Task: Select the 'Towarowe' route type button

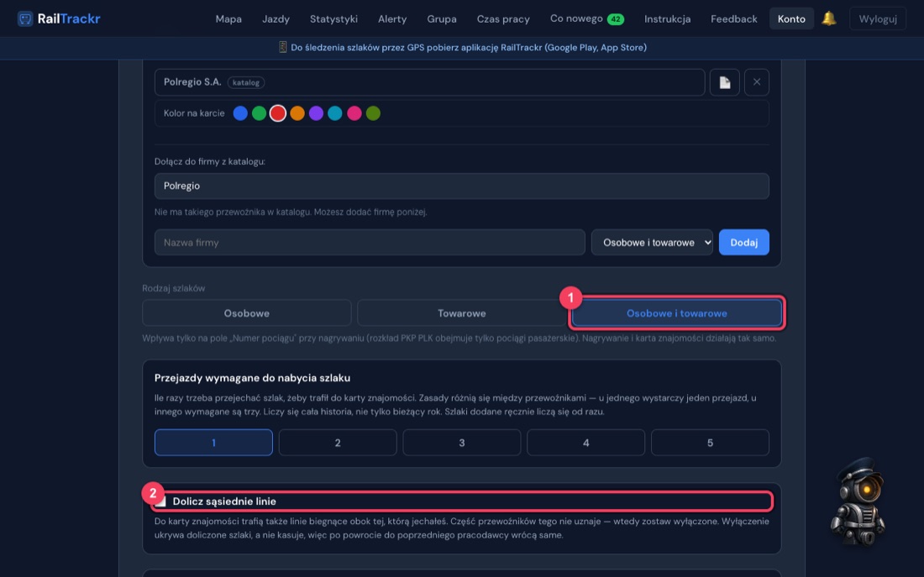Action: coord(461,313)
